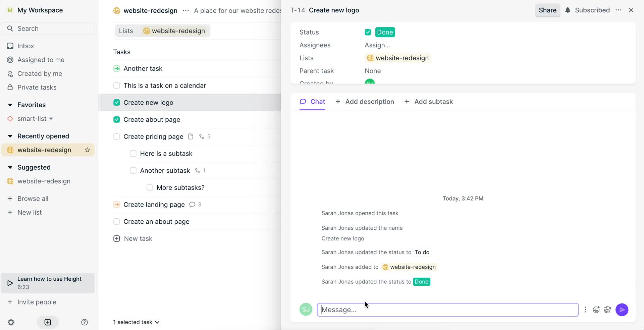
Task: Collapse the Suggested section
Action: [10, 167]
